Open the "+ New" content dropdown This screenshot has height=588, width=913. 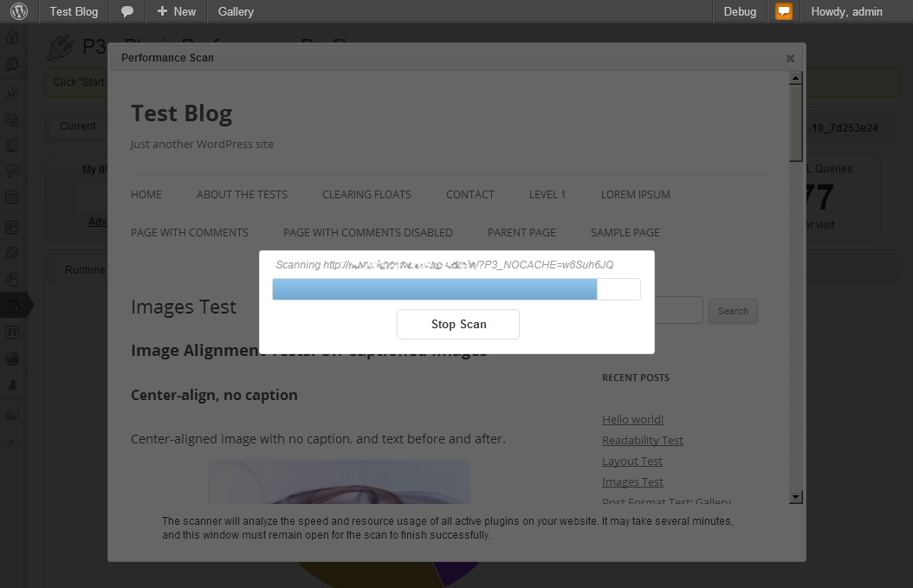click(177, 12)
